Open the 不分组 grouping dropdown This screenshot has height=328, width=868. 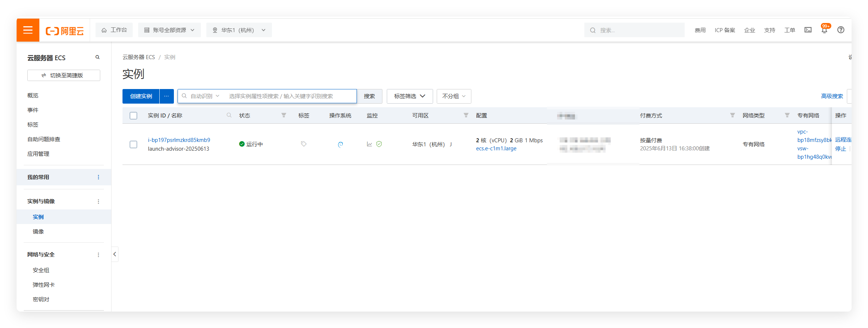(454, 96)
